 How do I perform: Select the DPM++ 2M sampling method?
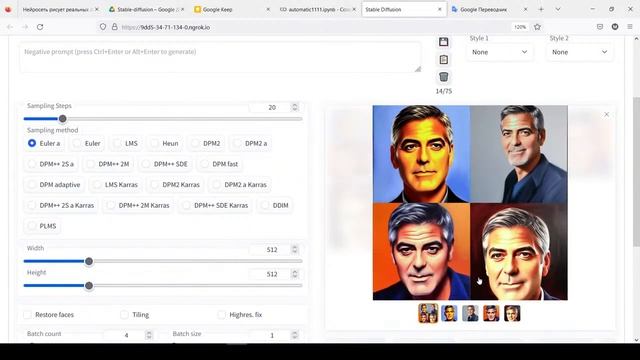pyautogui.click(x=108, y=164)
